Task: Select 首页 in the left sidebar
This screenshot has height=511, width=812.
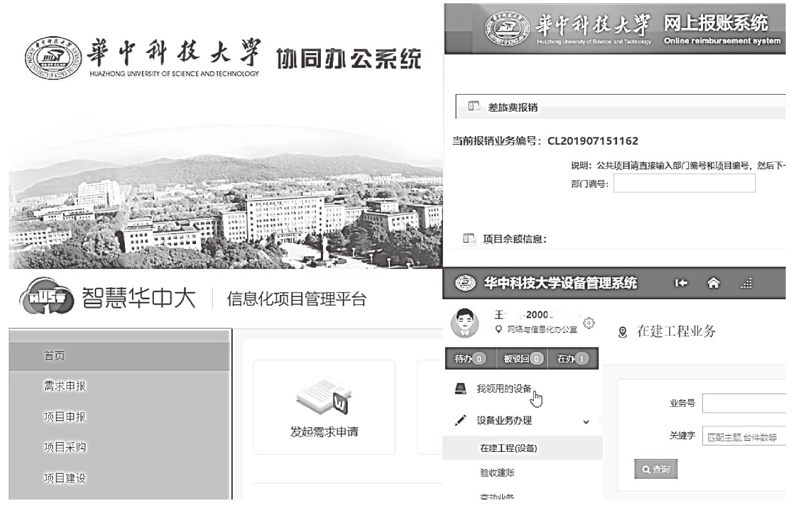Action: 120,356
